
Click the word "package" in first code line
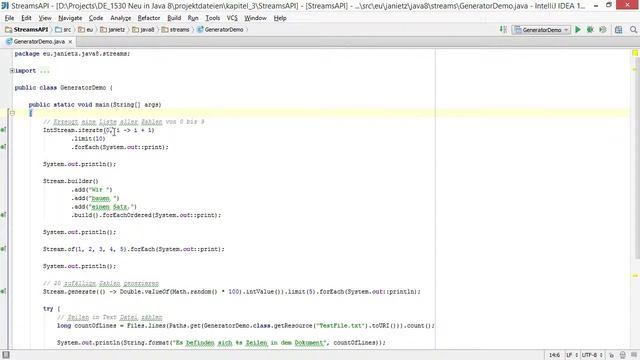[27, 53]
